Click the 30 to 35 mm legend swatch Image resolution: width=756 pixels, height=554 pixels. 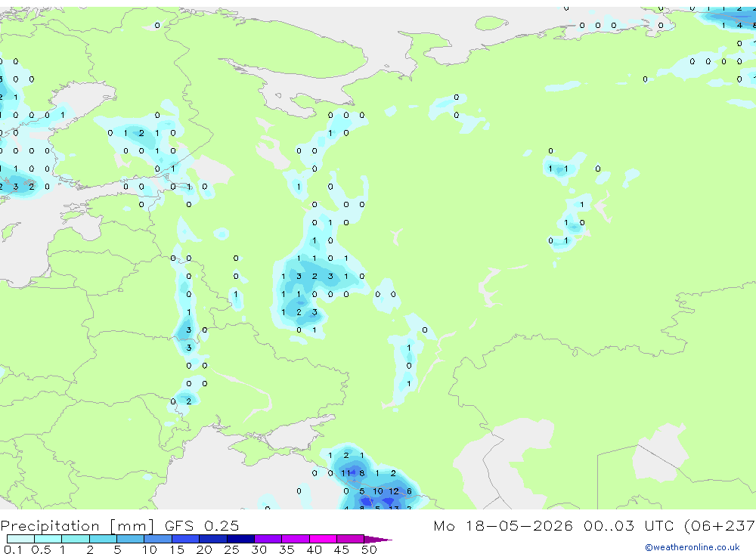[268, 539]
